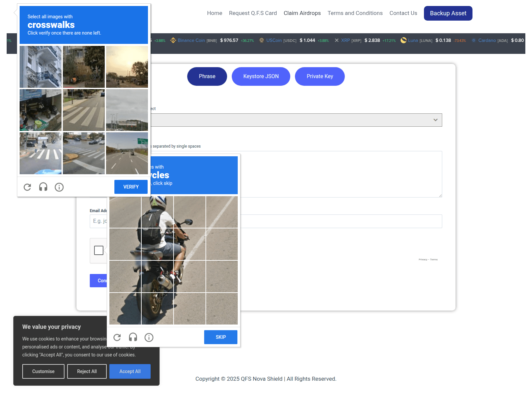Select the intersection image with cars
Screen dimensions: 532x399
click(x=84, y=153)
